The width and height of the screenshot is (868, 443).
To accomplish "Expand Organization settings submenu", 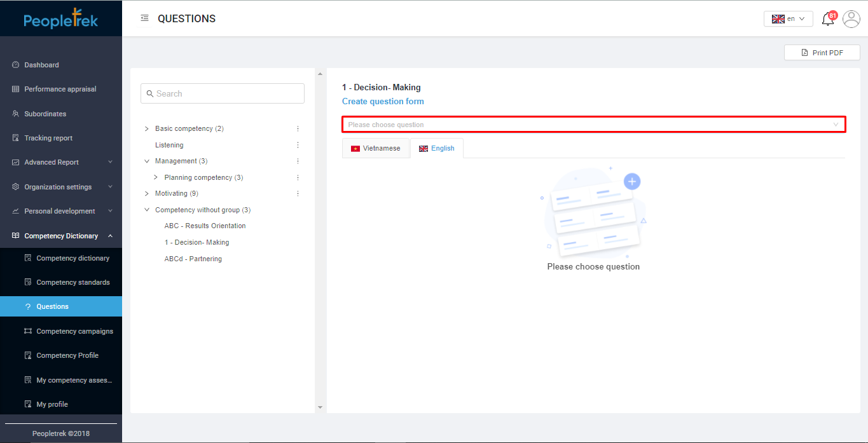I will coord(110,187).
